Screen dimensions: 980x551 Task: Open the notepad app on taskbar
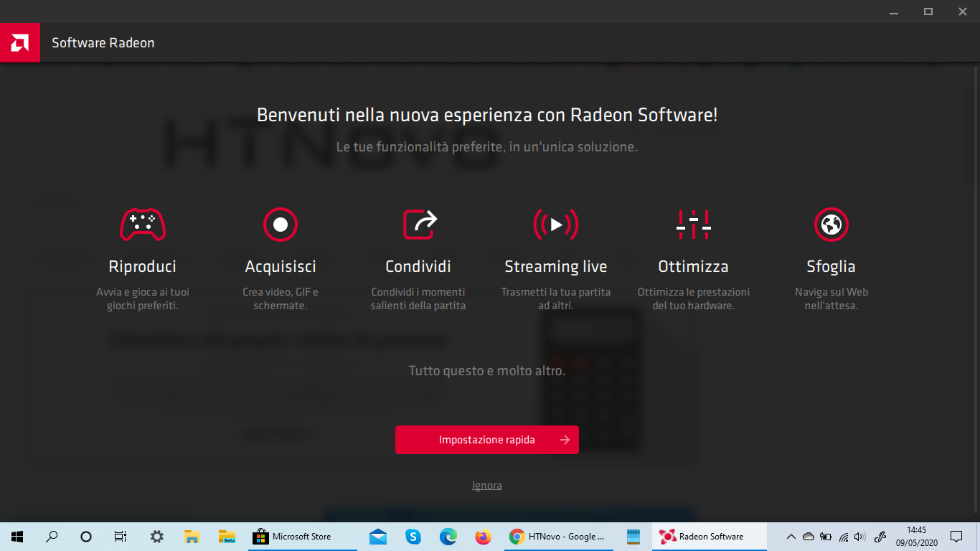pos(633,537)
